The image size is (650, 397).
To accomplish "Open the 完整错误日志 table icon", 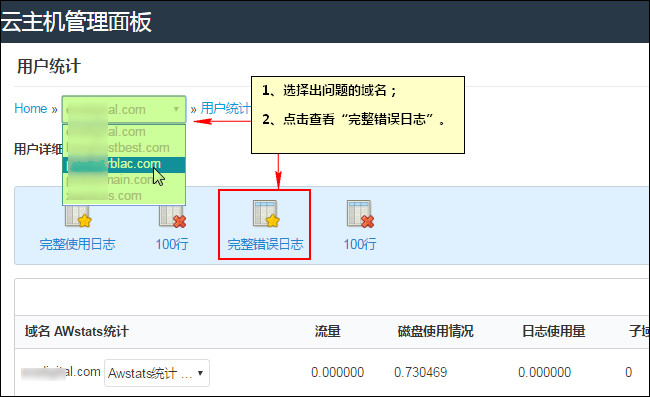I will [x=266, y=214].
